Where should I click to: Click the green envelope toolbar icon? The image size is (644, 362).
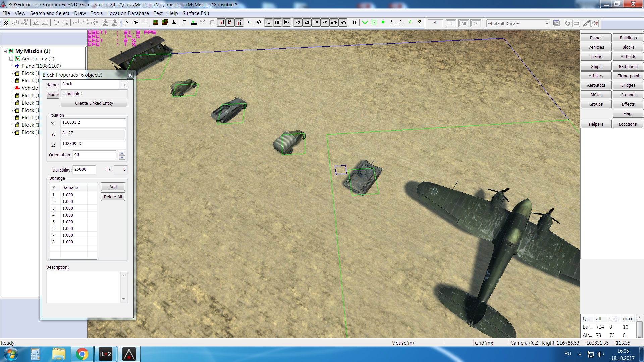coord(374,22)
